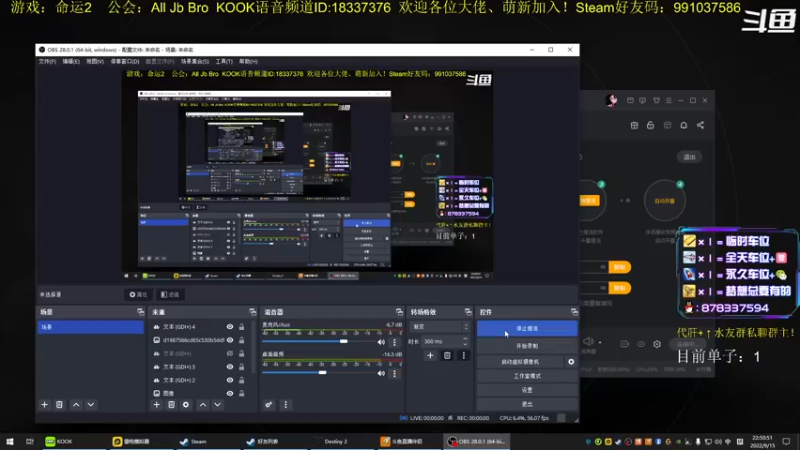
Task: Toggle lock on 文本 (GDI+) 3 source
Action: click(x=241, y=366)
